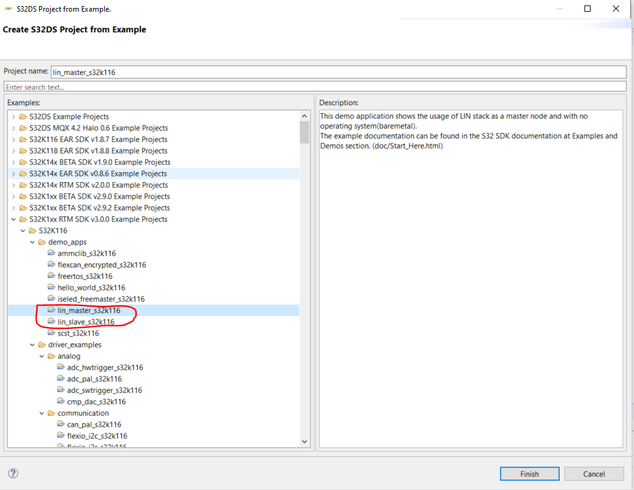Viewport: 634px width, 490px height.
Task: Select the can_pal_s32k116 example
Action: click(94, 425)
